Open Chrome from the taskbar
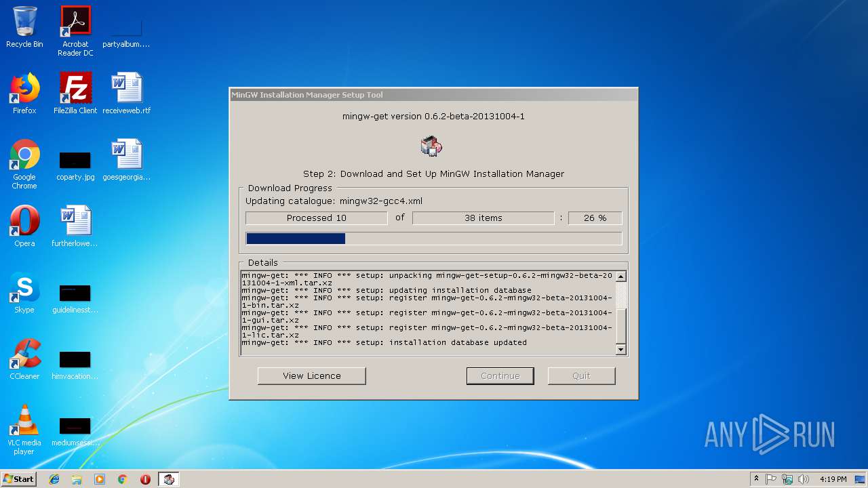Image resolution: width=868 pixels, height=488 pixels. point(123,479)
